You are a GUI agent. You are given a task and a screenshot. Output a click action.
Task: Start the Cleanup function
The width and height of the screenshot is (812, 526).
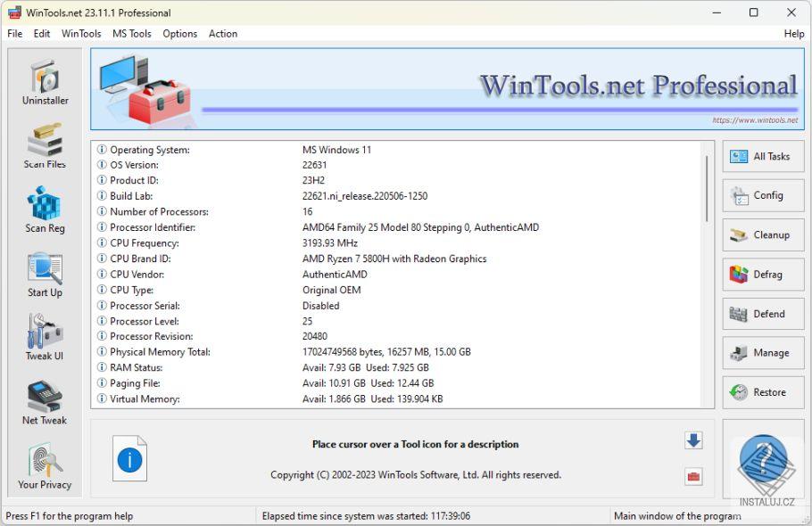click(763, 234)
